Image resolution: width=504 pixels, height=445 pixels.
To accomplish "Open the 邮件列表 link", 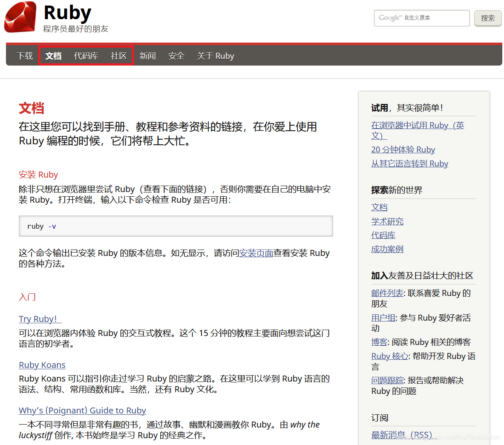I will pos(387,293).
